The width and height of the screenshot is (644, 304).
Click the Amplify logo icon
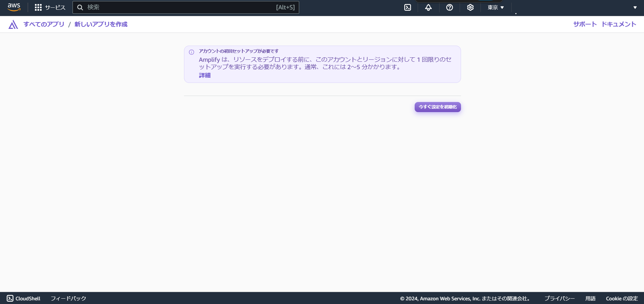point(13,24)
